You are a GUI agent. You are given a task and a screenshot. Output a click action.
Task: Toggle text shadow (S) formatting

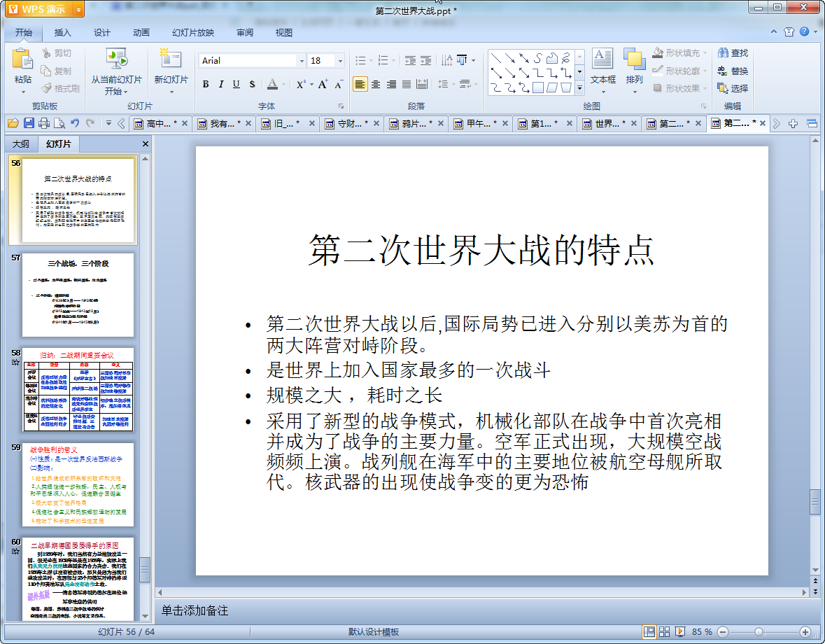pos(252,84)
